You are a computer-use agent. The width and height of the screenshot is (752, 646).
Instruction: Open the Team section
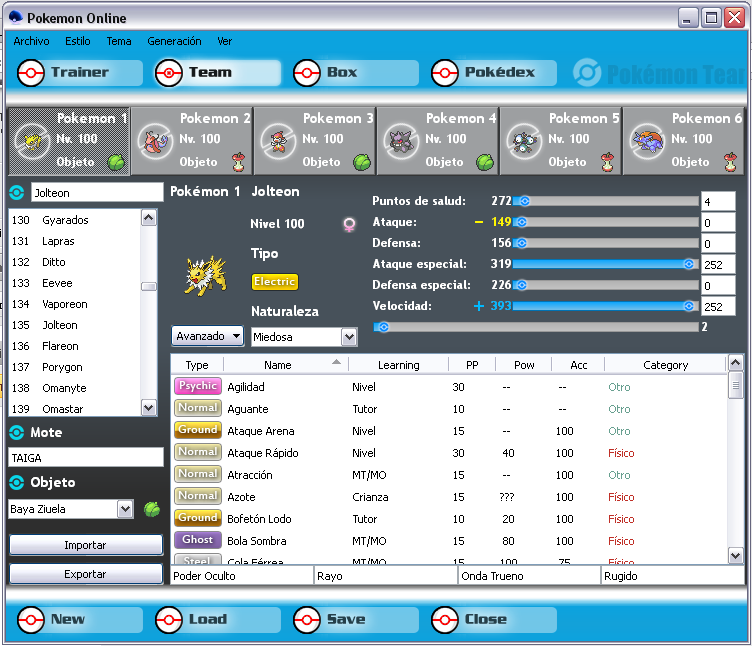(218, 73)
